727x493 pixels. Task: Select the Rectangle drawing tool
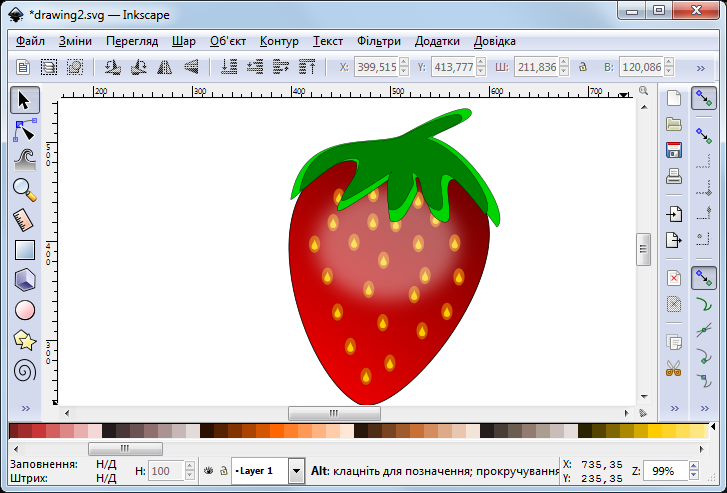(25, 250)
